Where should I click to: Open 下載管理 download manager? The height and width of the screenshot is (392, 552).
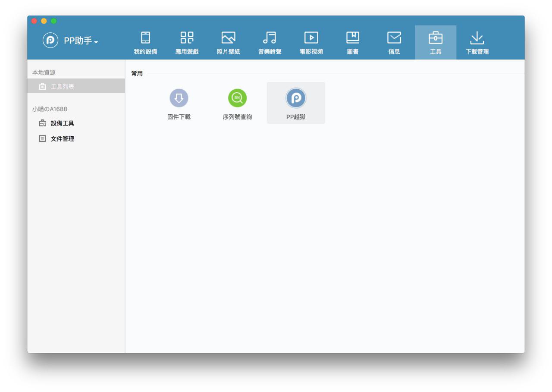click(x=477, y=43)
